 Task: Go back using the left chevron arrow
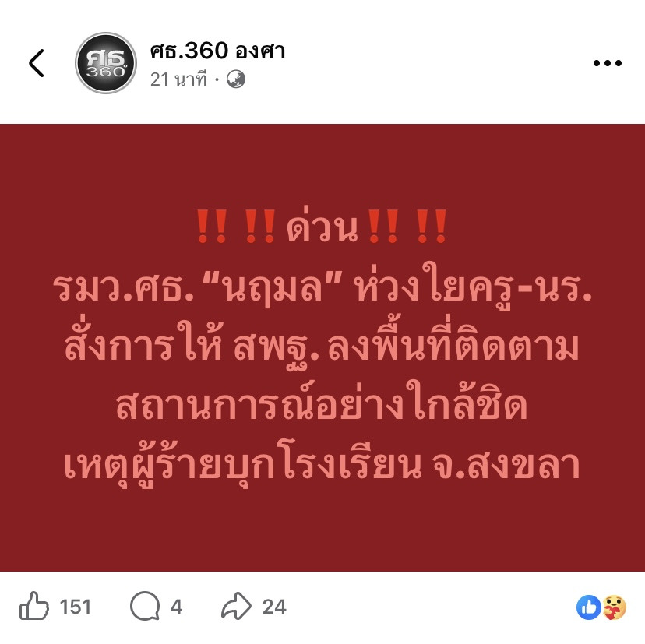(x=37, y=63)
